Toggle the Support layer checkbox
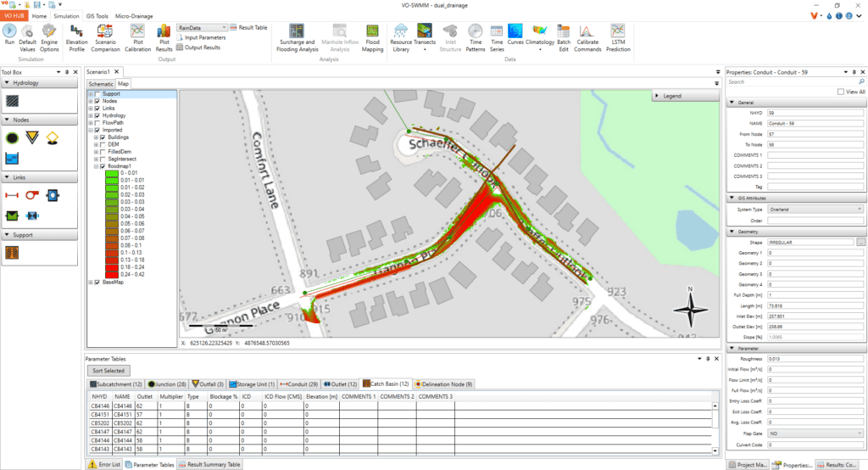Viewport: 868px width, 470px height. tap(97, 94)
